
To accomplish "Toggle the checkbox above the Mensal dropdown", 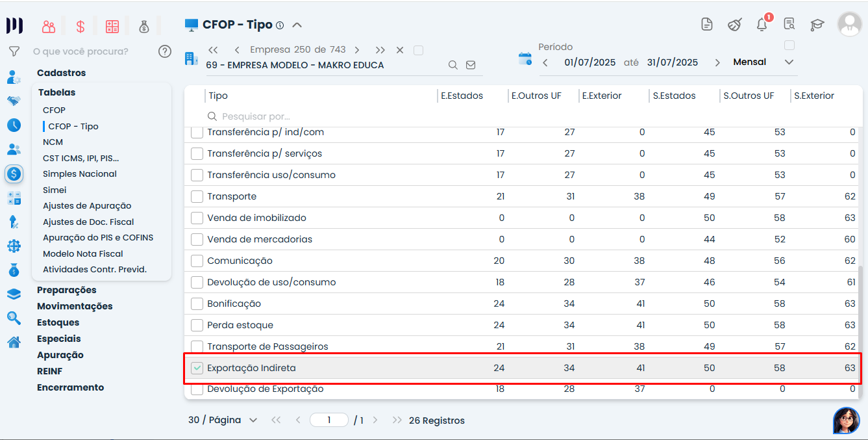I will coord(789,45).
